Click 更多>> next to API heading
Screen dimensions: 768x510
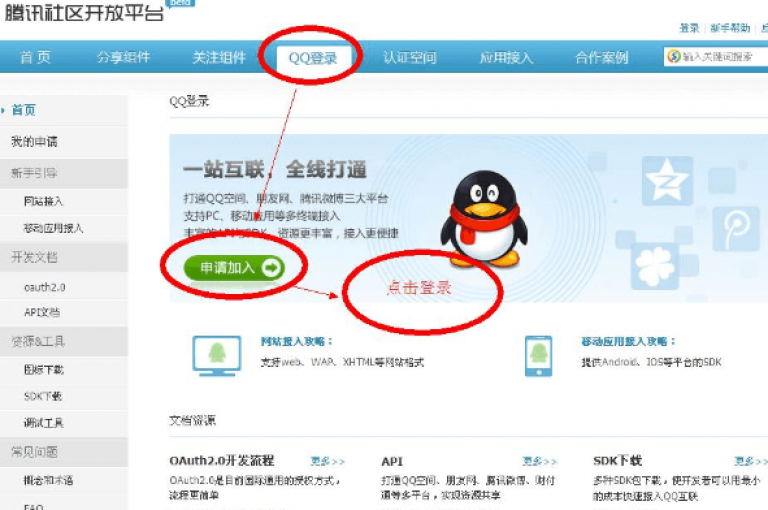click(x=539, y=461)
